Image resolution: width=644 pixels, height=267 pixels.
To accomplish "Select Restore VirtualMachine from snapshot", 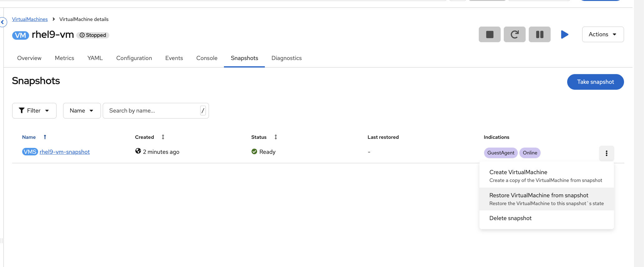I will click(x=547, y=199).
